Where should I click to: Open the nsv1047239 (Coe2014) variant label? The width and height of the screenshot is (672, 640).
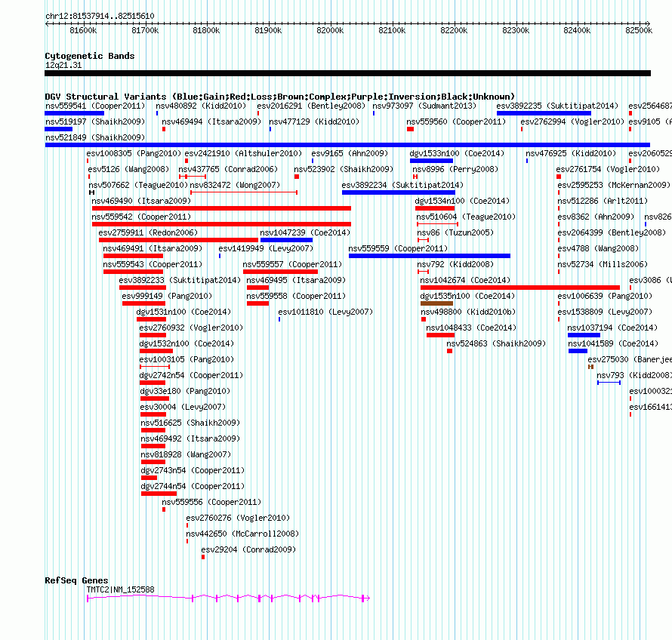click(x=305, y=232)
